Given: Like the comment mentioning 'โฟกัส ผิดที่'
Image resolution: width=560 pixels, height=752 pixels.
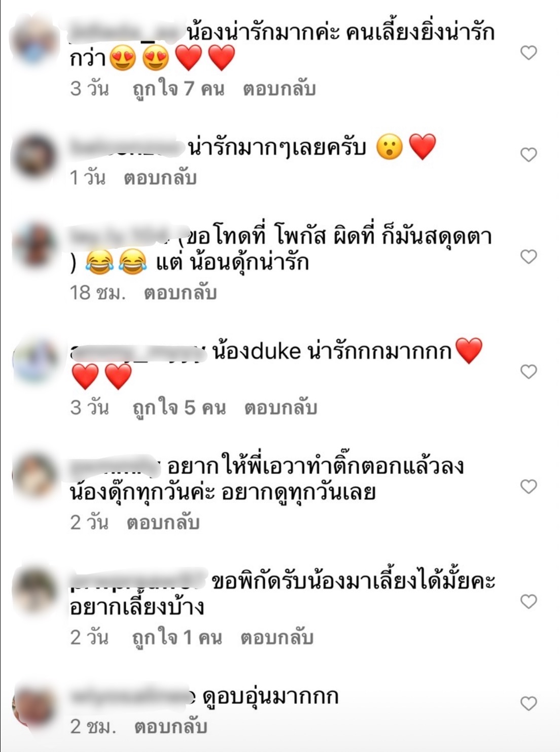Looking at the screenshot, I should pyautogui.click(x=529, y=257).
